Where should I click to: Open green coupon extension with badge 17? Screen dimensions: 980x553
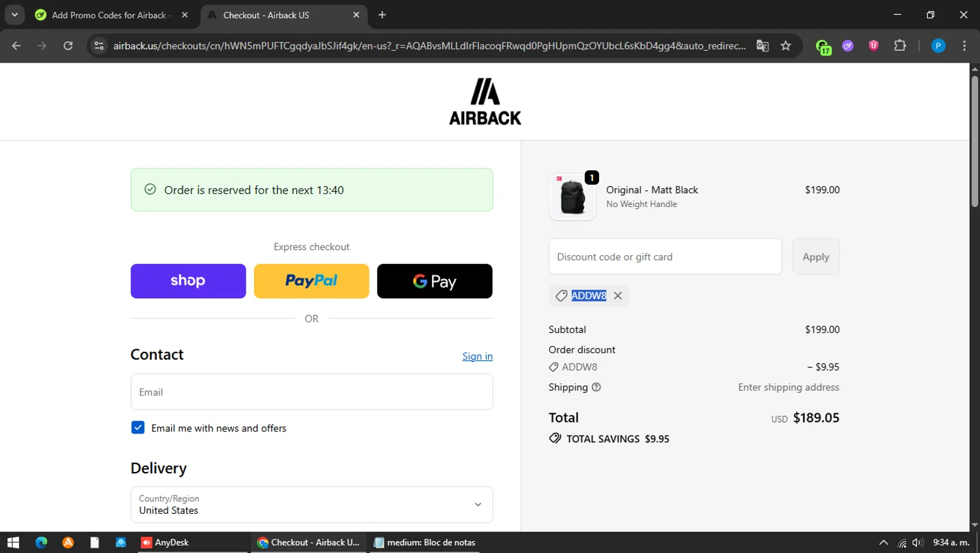823,46
